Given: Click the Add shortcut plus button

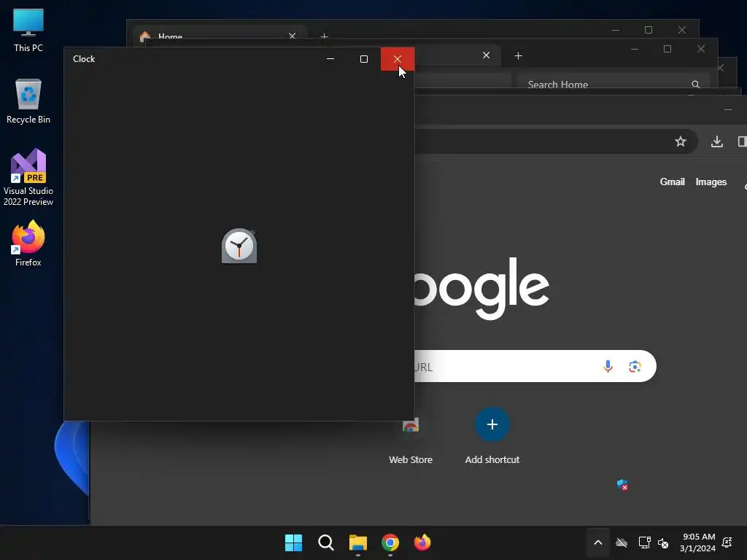Looking at the screenshot, I should [492, 424].
